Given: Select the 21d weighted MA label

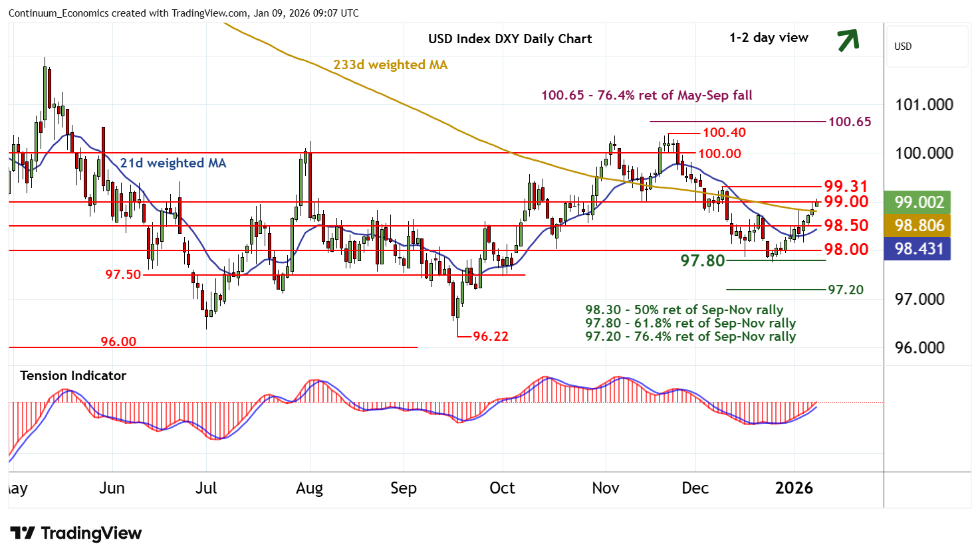Looking at the screenshot, I should pos(173,163).
